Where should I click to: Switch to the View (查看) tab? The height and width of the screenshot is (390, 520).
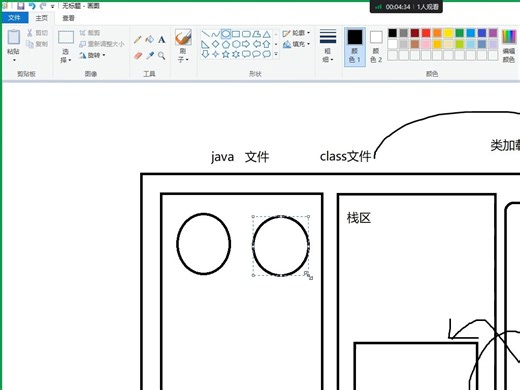[x=68, y=18]
